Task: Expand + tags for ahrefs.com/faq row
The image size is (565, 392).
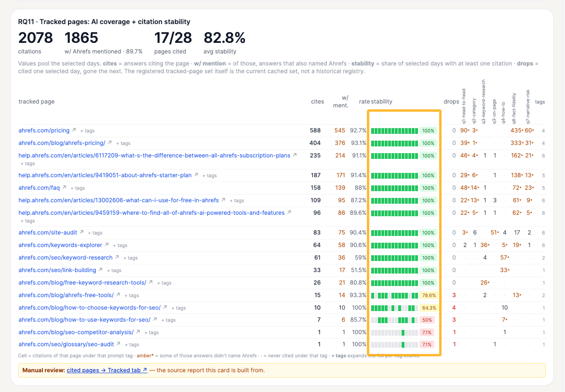Action: 78,188
